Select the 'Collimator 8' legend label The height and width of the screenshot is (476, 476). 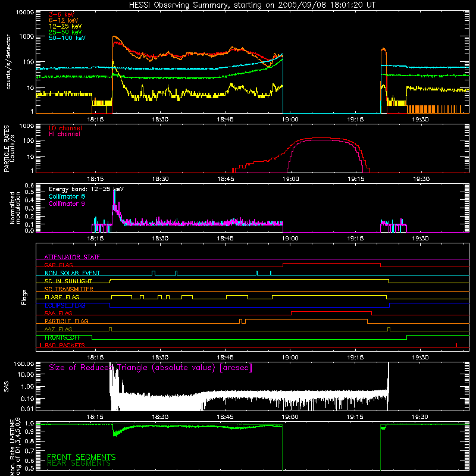67,196
